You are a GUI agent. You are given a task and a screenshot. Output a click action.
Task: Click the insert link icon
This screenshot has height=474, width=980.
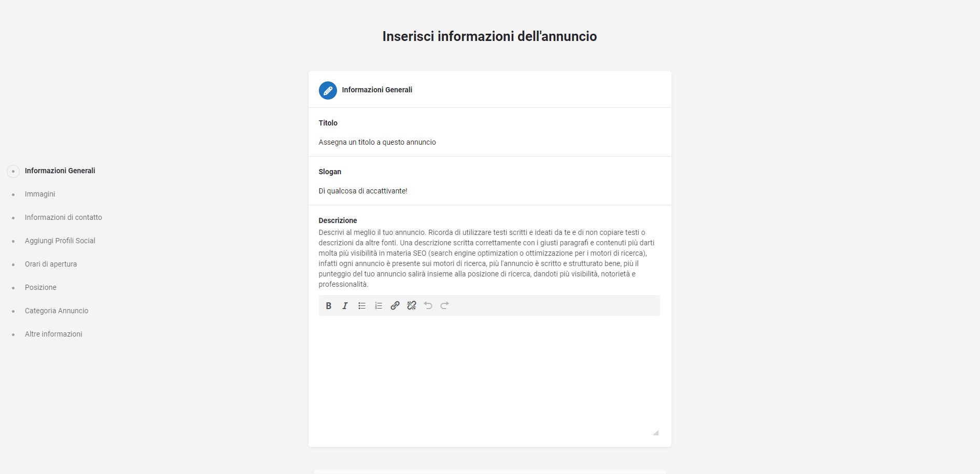pos(395,306)
